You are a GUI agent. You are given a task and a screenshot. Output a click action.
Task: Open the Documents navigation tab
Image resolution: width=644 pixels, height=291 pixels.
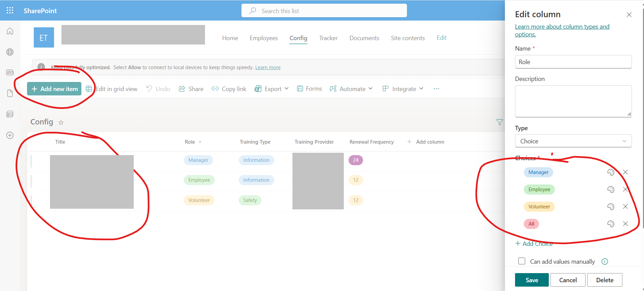pyautogui.click(x=364, y=38)
